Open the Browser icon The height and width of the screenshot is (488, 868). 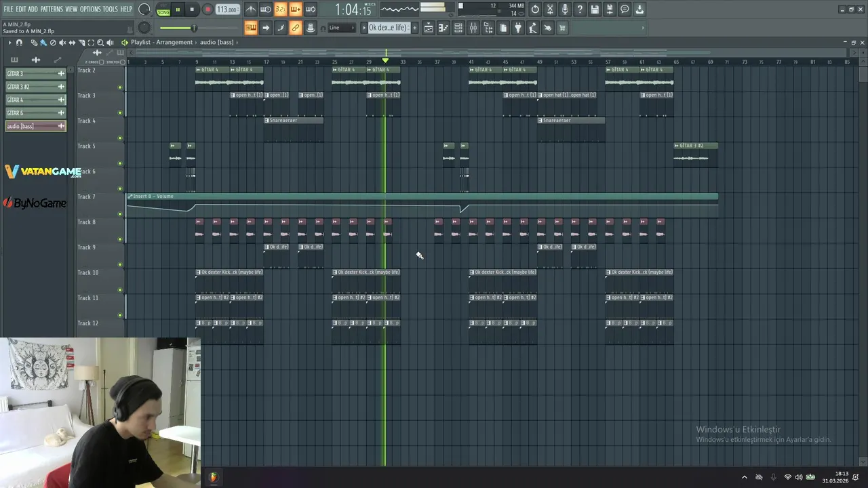pyautogui.click(x=488, y=28)
